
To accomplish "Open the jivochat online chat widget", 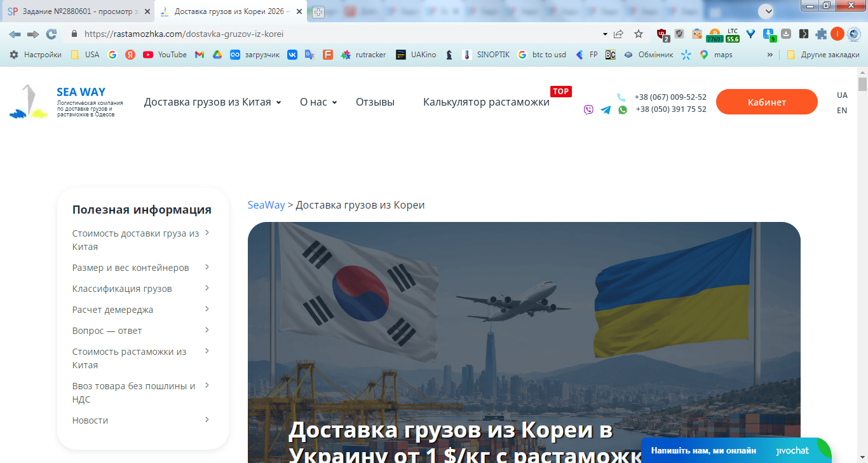I will (x=736, y=450).
